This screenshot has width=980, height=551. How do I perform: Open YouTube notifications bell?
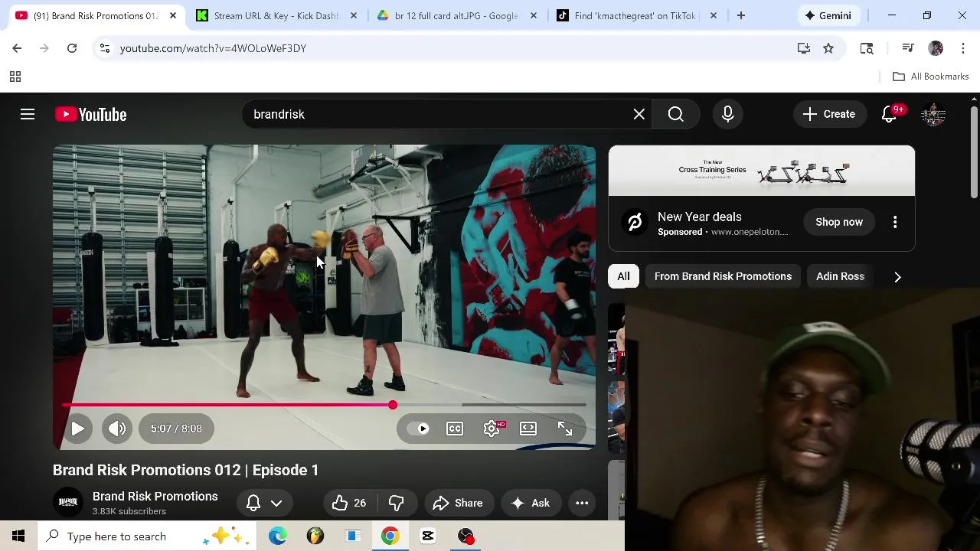(x=889, y=114)
